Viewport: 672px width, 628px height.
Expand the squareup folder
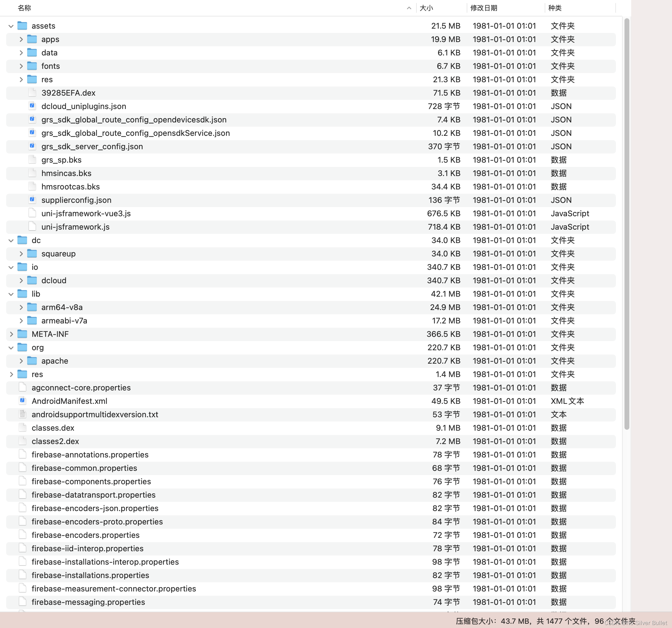pos(21,253)
